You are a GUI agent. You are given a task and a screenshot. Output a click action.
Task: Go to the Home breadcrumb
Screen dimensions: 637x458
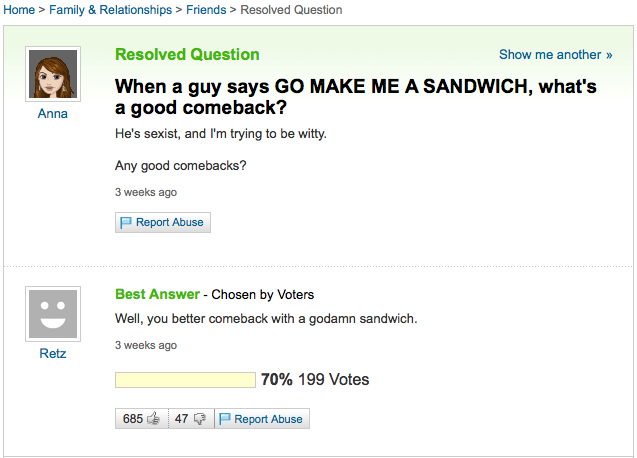pos(20,10)
